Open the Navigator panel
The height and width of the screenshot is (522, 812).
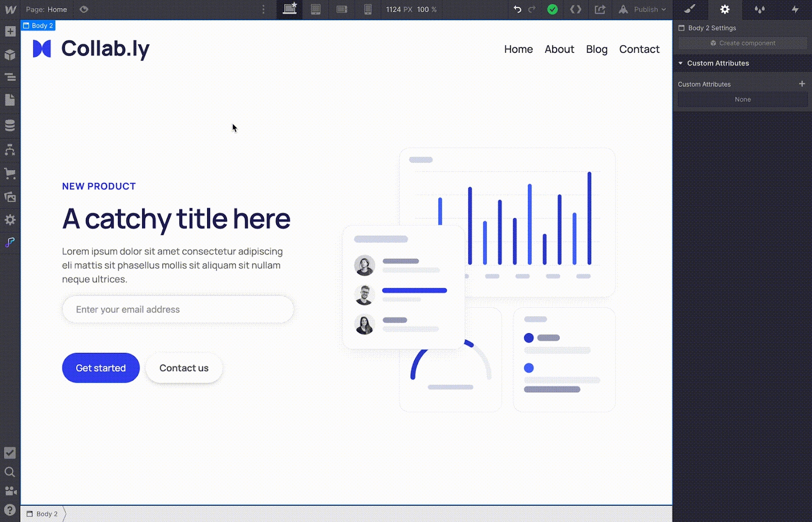point(10,77)
